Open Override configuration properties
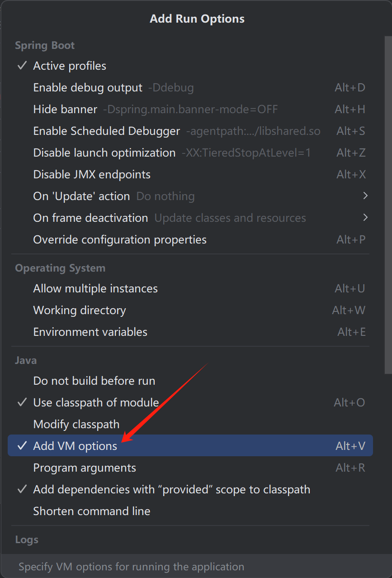 (119, 239)
